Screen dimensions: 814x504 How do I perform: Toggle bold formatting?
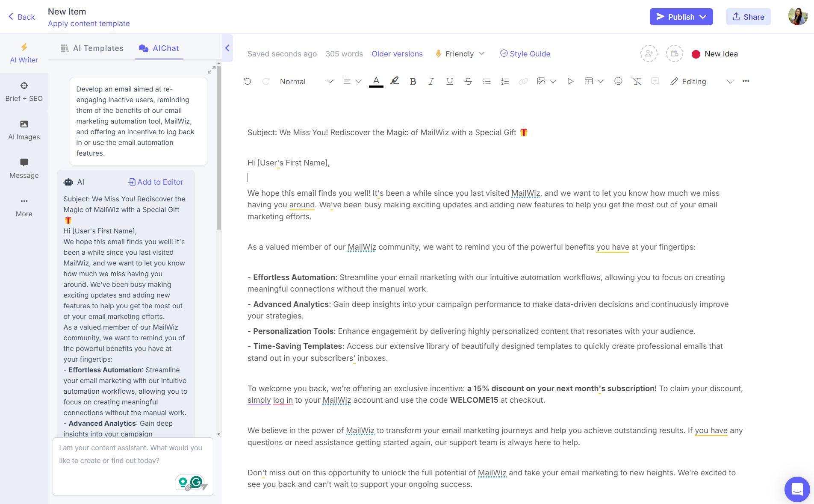413,81
